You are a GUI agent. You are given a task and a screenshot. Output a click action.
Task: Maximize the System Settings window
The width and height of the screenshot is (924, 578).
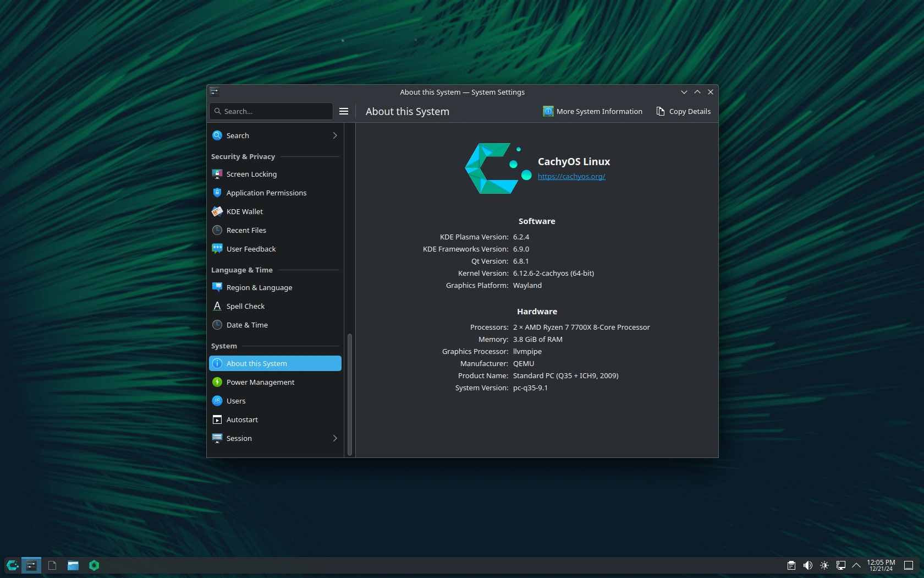tap(697, 92)
